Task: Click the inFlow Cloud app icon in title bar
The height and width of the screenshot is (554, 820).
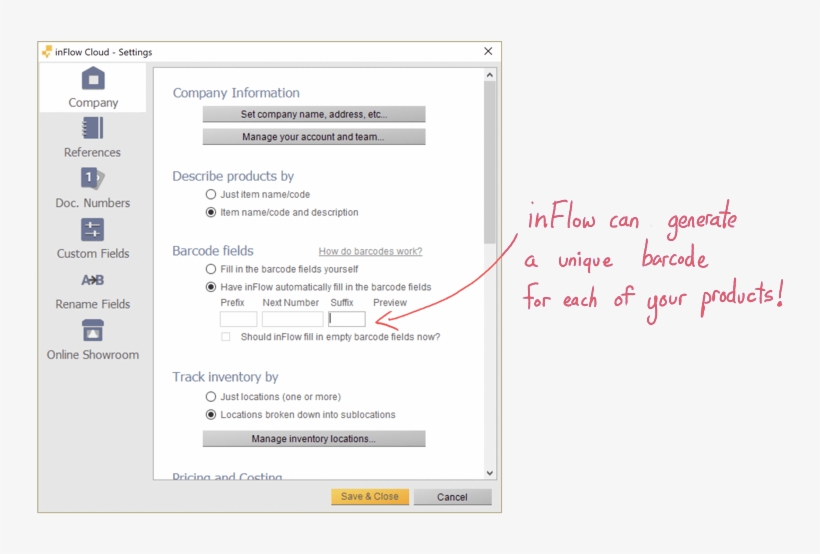Action: point(47,52)
